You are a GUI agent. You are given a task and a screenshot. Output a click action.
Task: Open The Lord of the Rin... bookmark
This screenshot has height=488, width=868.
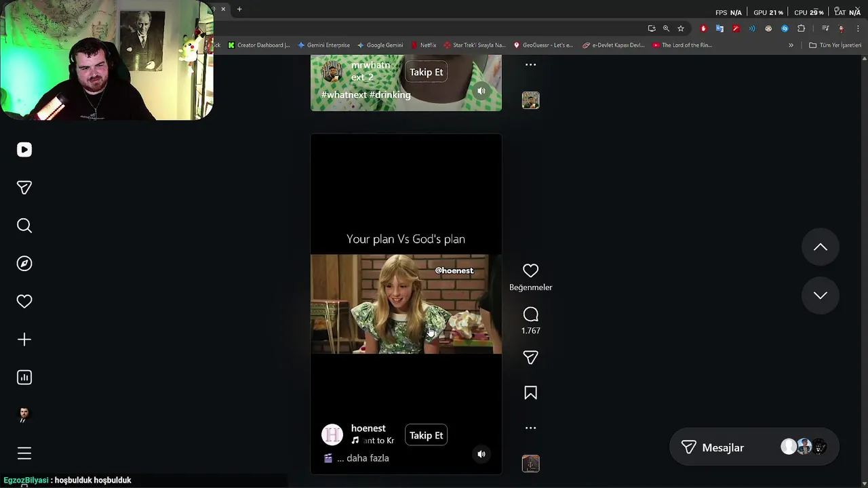(x=682, y=45)
